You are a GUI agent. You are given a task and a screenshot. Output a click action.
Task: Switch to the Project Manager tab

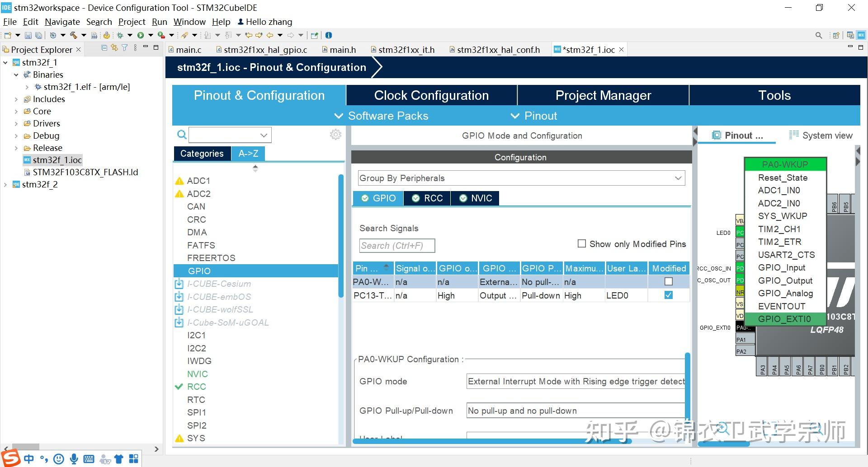tap(603, 95)
